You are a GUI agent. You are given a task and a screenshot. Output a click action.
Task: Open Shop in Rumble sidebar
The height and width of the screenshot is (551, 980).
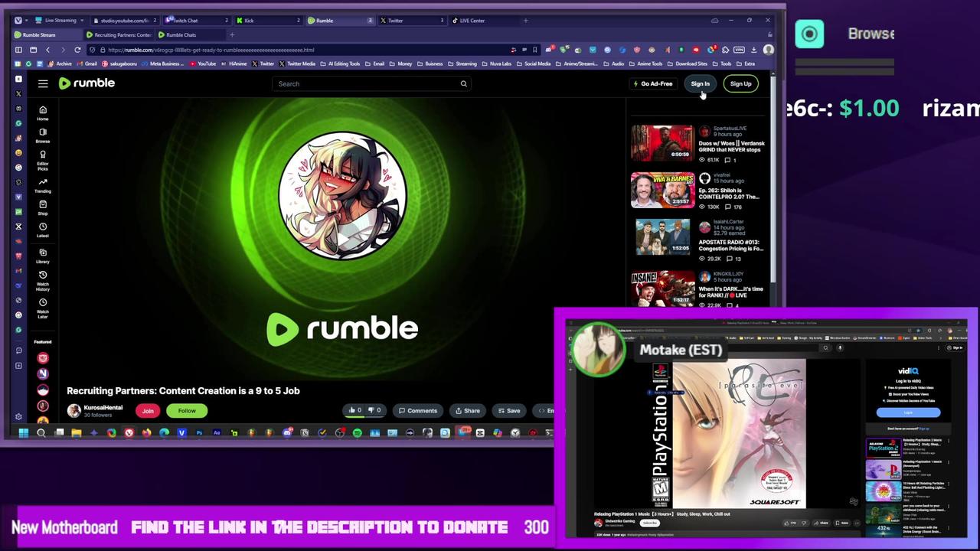pyautogui.click(x=43, y=208)
